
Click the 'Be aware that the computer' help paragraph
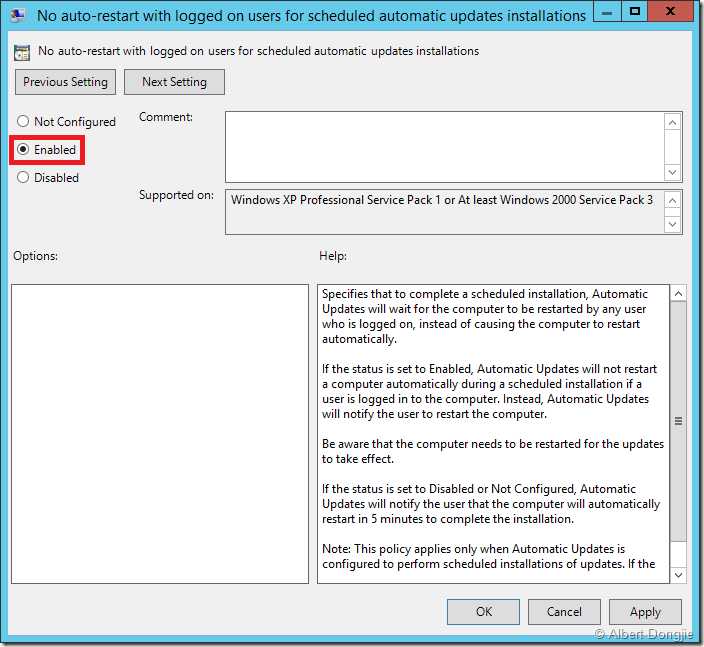(x=493, y=451)
